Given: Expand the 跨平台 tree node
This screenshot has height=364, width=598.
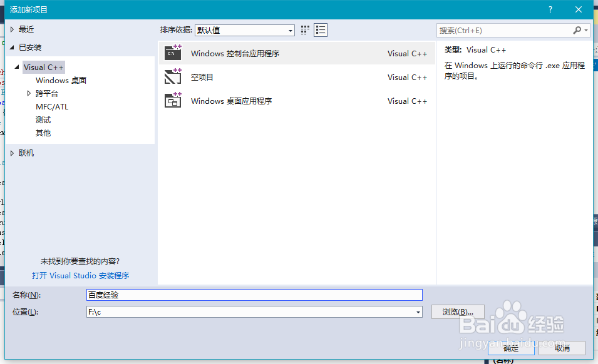Looking at the screenshot, I should (29, 93).
